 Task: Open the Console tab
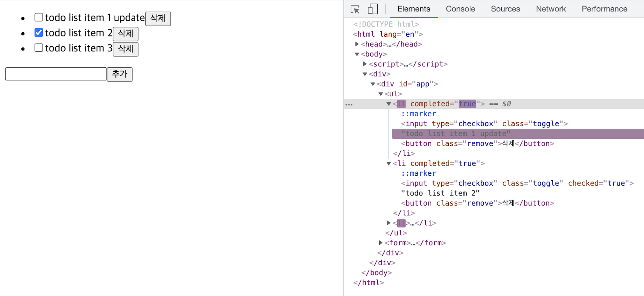coord(460,9)
